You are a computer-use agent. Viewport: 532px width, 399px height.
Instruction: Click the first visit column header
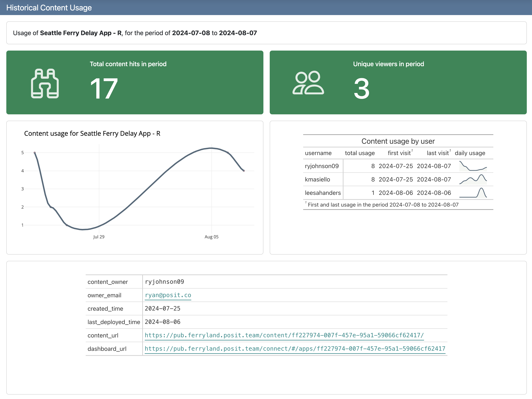pyautogui.click(x=399, y=153)
